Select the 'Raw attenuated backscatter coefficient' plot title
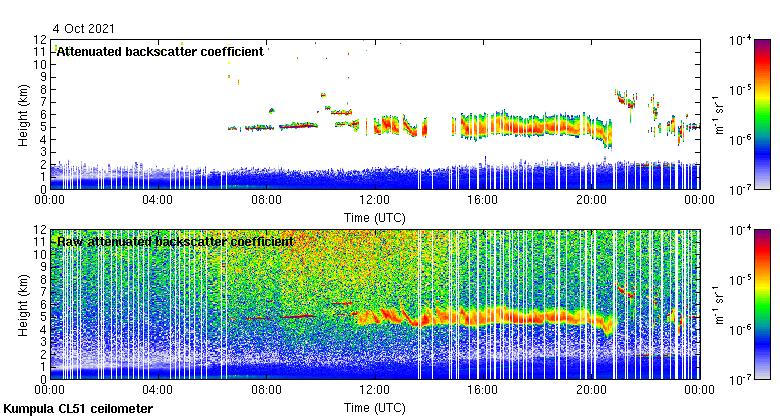The image size is (780, 420). (175, 241)
